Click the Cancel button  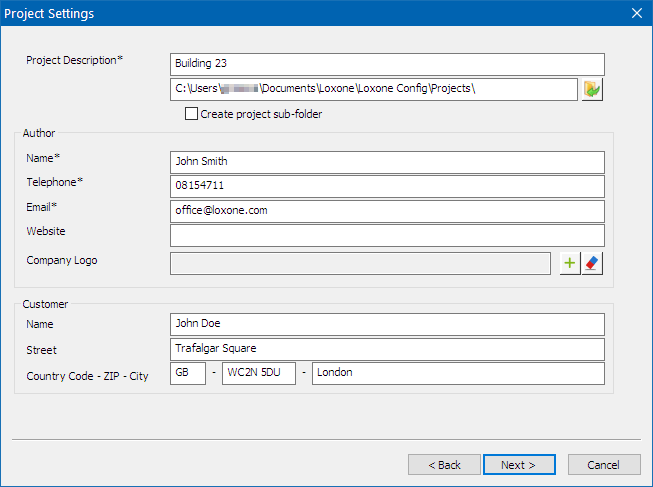coord(604,465)
